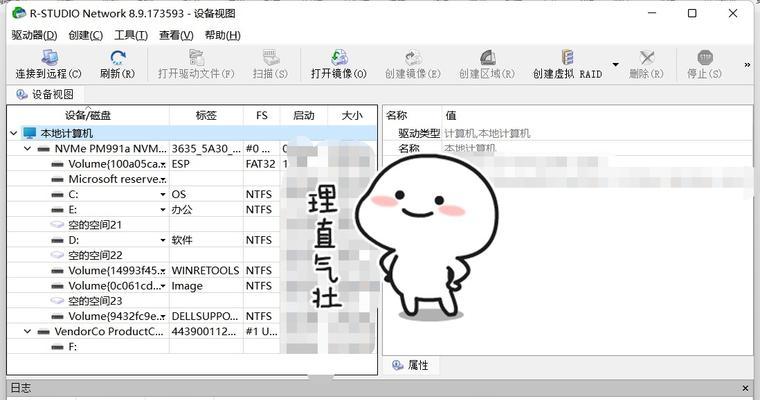760x400 pixels.
Task: Sort by the 标签 column header
Action: tap(206, 115)
